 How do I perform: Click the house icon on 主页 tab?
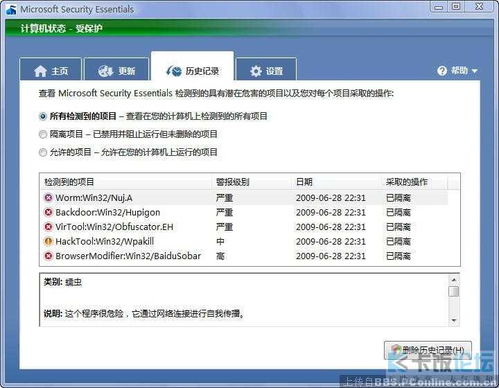(40, 71)
